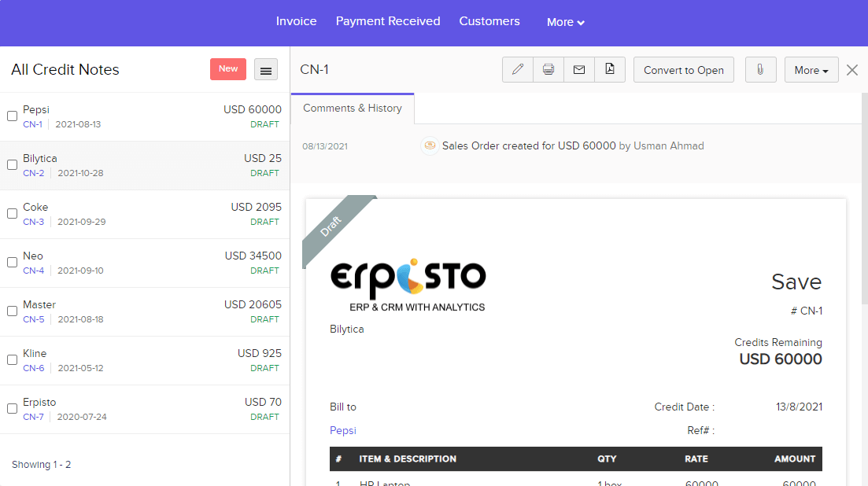Open the Invoice menu
The image size is (868, 486).
(296, 21)
